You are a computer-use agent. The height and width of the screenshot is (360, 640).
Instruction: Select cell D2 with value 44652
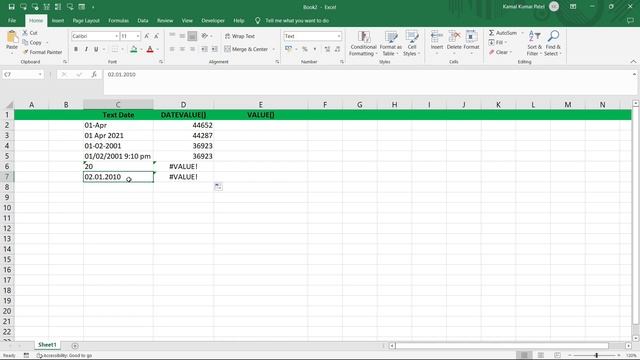point(183,125)
